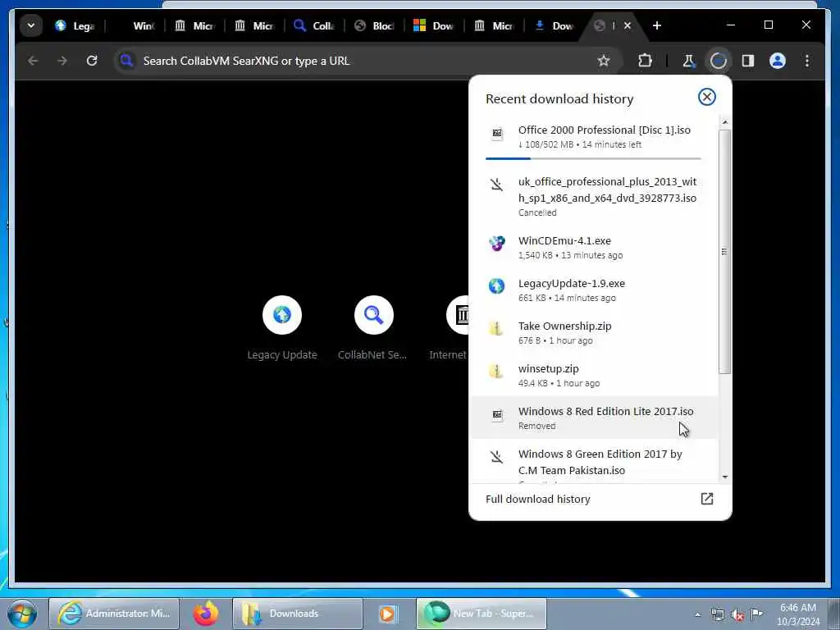Image resolution: width=840 pixels, height=630 pixels.
Task: Open the Legacy Update shortcut tile
Action: [x=282, y=328]
